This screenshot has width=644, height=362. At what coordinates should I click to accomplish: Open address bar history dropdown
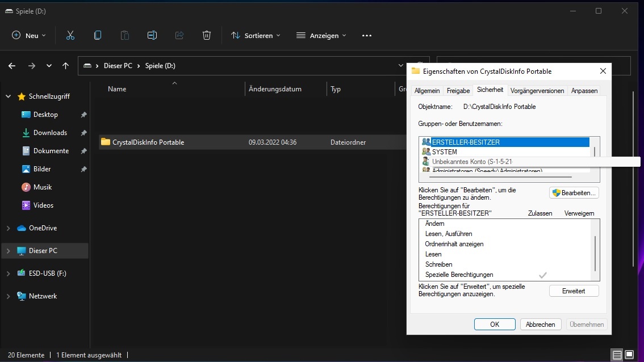point(401,66)
